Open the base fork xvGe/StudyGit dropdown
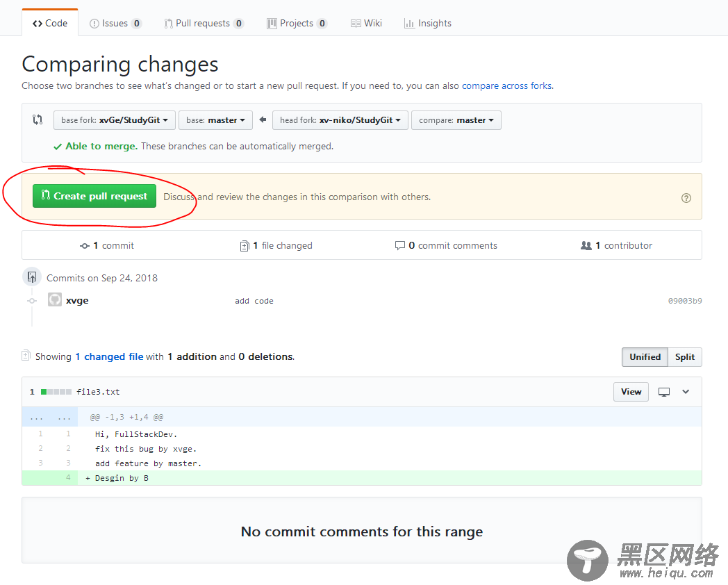 [114, 120]
